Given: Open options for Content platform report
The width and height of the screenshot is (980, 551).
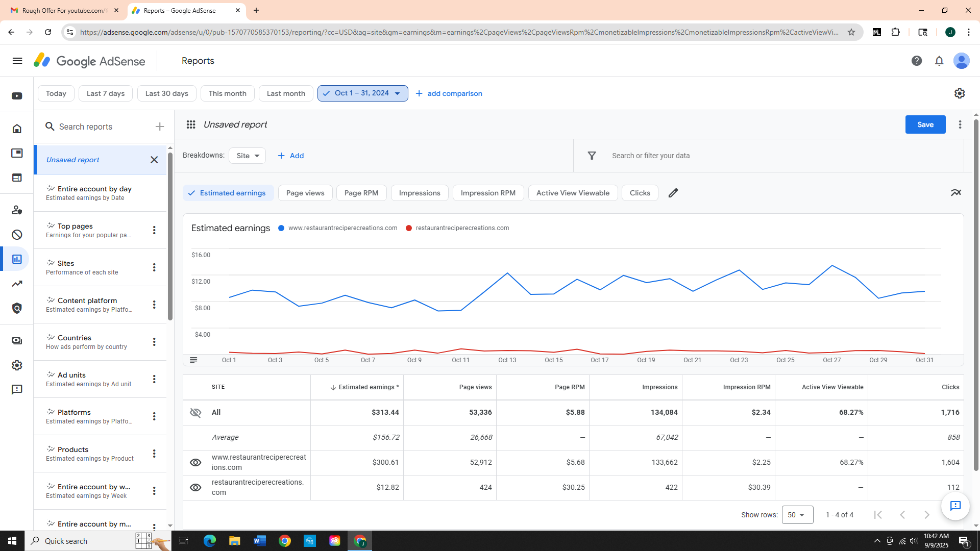Looking at the screenshot, I should tap(154, 305).
